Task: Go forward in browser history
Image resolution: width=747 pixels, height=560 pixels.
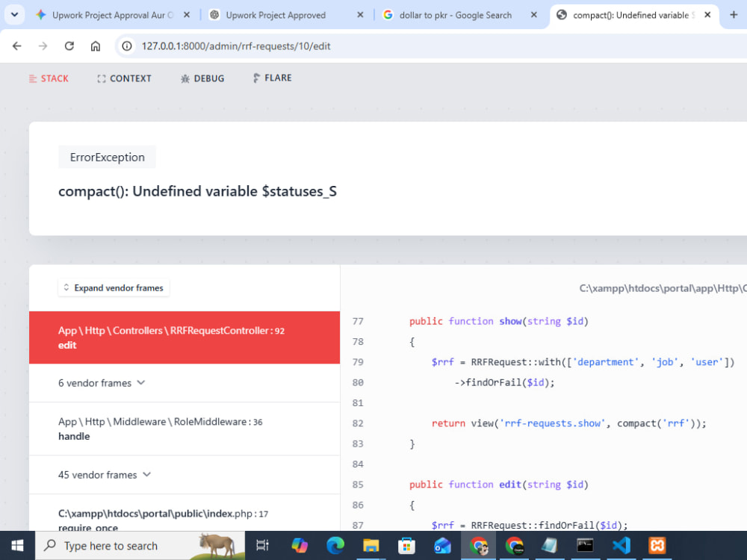Action: click(43, 46)
